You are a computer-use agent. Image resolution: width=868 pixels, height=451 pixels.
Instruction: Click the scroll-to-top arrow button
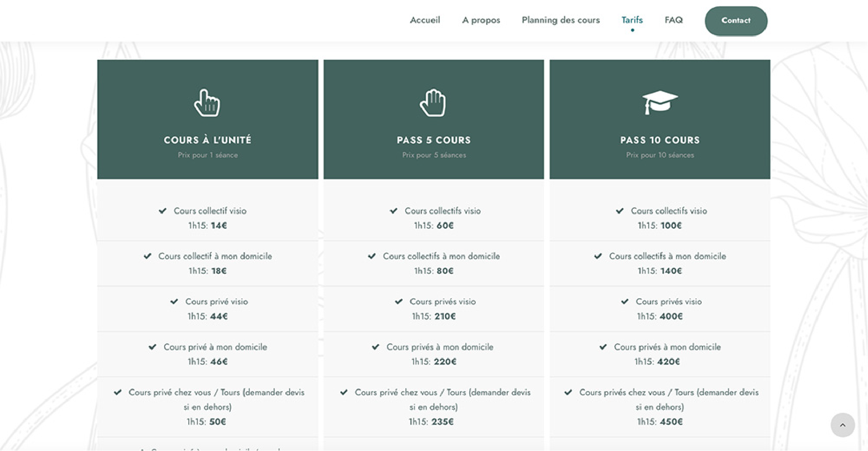pyautogui.click(x=842, y=425)
